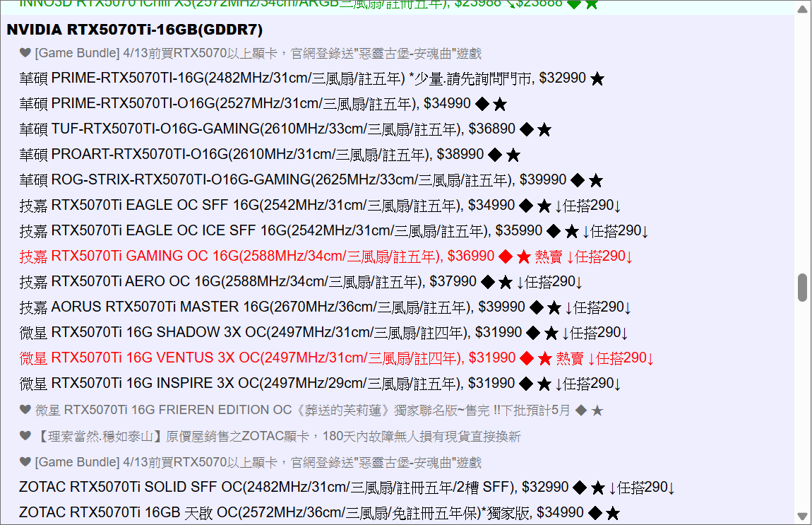Select the 華碩 PROART-RTX5070TI-O16G $38990 item
Viewport: 812px width, 525px height.
coord(270,155)
